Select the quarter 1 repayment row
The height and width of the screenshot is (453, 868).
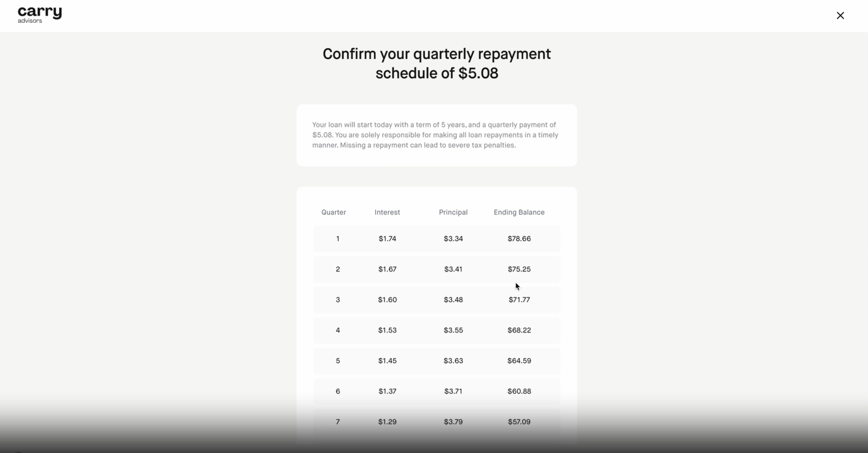tap(437, 239)
